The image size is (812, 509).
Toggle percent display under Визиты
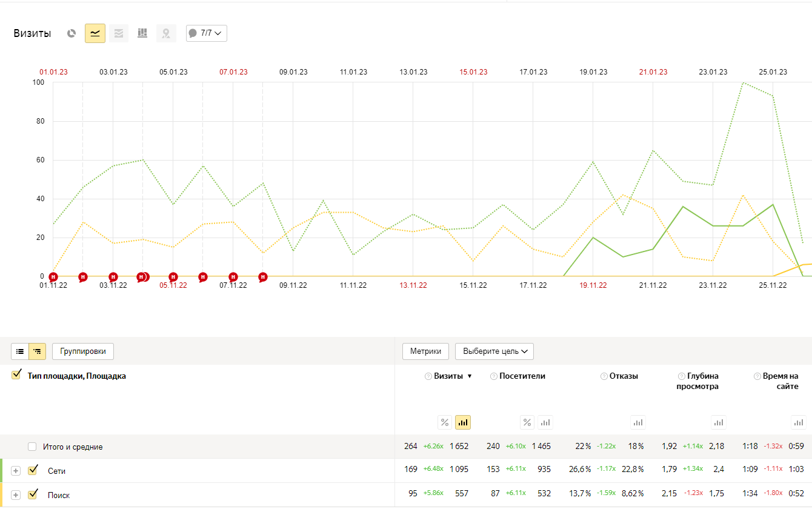pyautogui.click(x=445, y=422)
